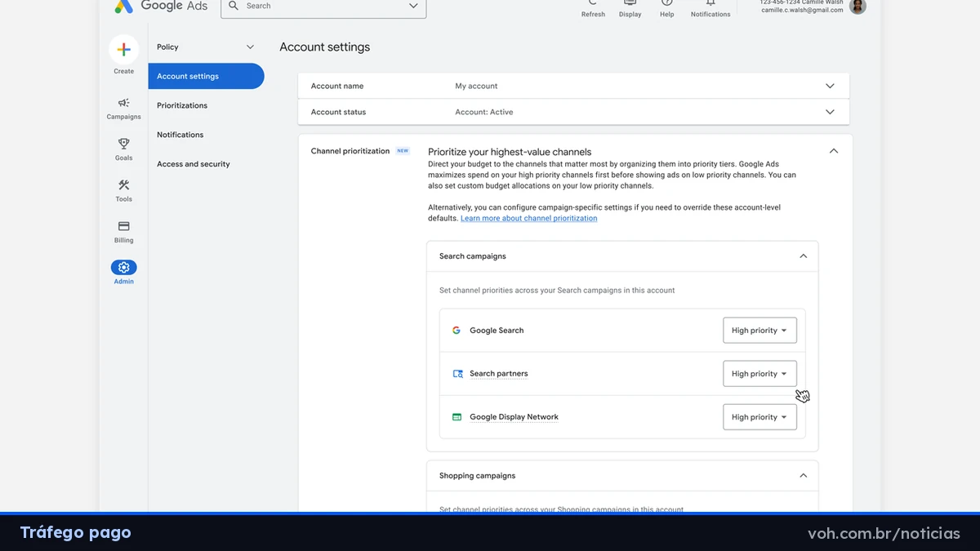
Task: Click the Google Display Network label
Action: (x=514, y=417)
